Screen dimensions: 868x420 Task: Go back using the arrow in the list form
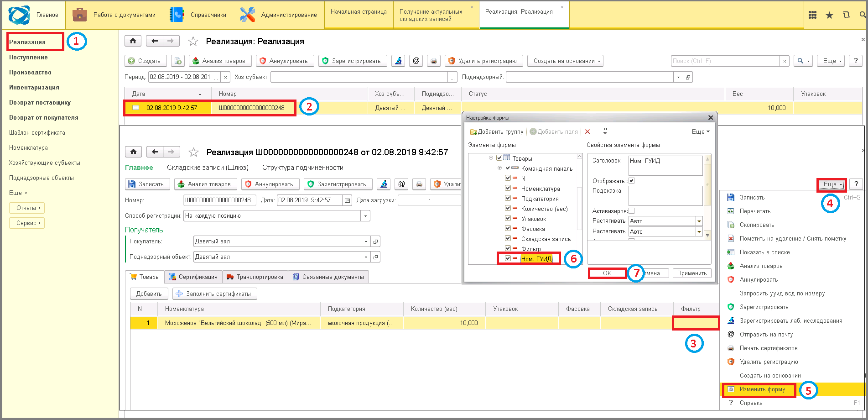tap(155, 41)
